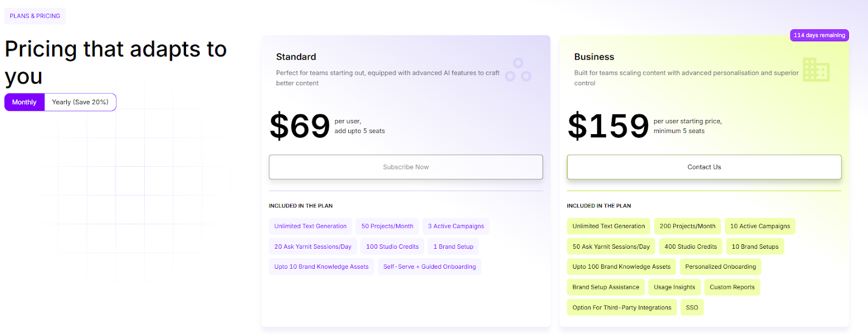
Task: Select Self-Serve + Guided Onboarding
Action: click(429, 267)
